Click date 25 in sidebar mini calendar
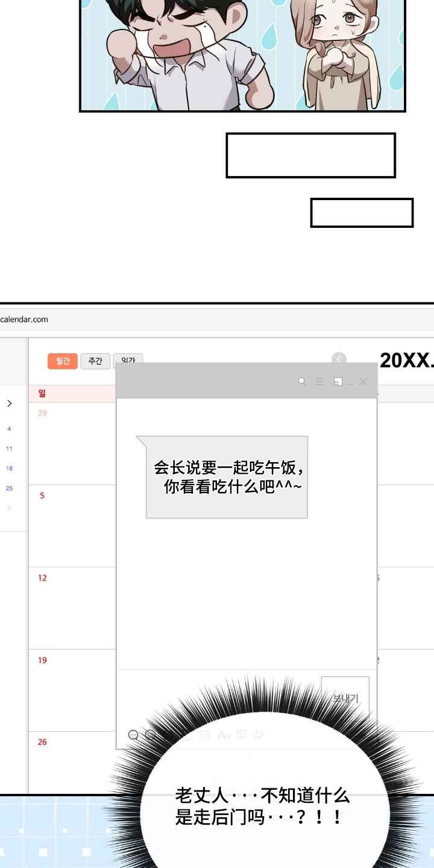Screen dimensions: 434x868 (x=9, y=488)
